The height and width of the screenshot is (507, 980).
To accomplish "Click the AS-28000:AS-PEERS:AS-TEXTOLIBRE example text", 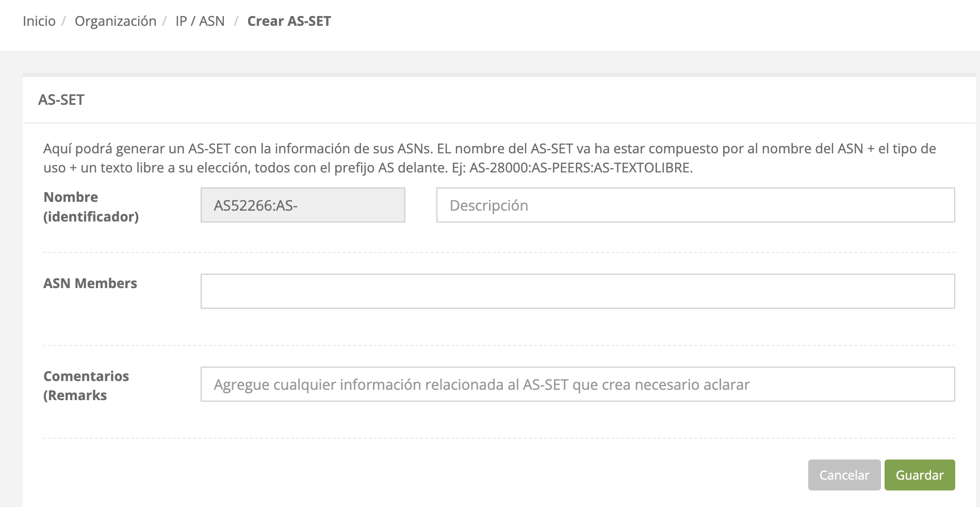I will point(580,168).
